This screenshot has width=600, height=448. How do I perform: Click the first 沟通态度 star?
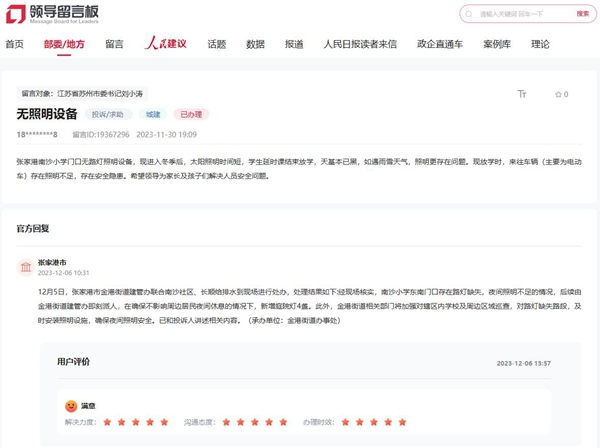pyautogui.click(x=226, y=422)
